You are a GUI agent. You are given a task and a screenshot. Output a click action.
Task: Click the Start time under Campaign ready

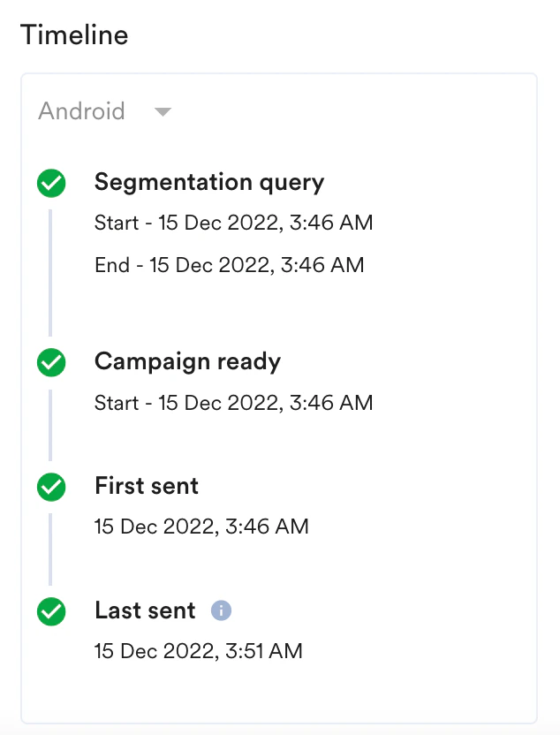point(233,402)
